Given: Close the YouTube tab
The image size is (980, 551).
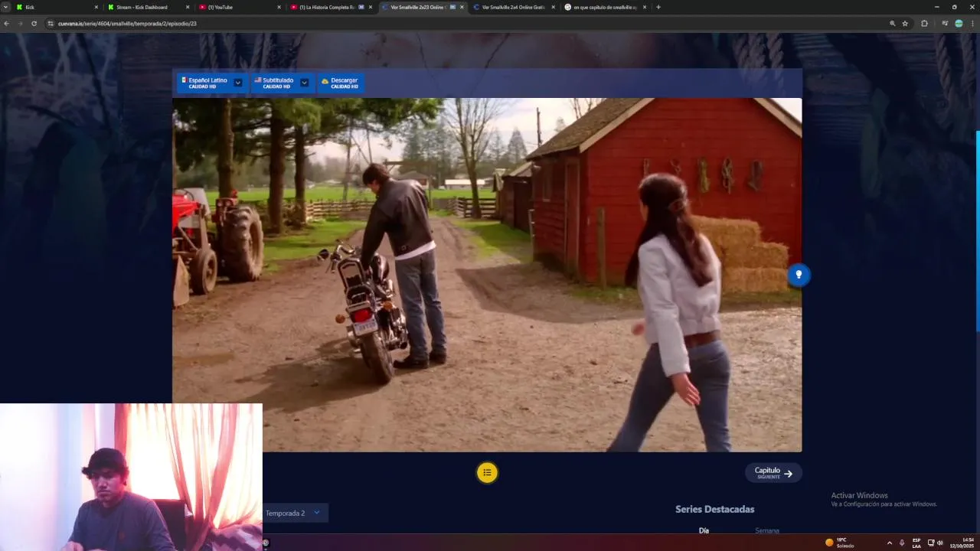Looking at the screenshot, I should [279, 7].
